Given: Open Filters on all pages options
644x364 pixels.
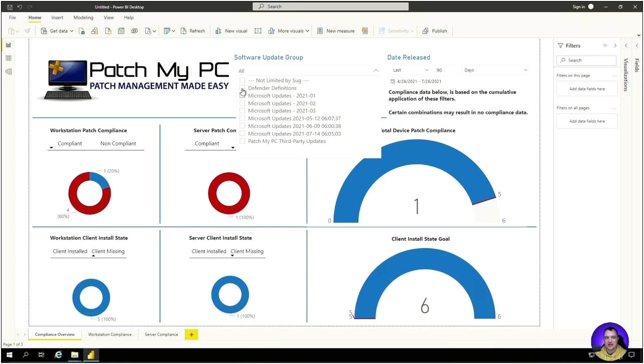Looking at the screenshot, I should (x=614, y=108).
